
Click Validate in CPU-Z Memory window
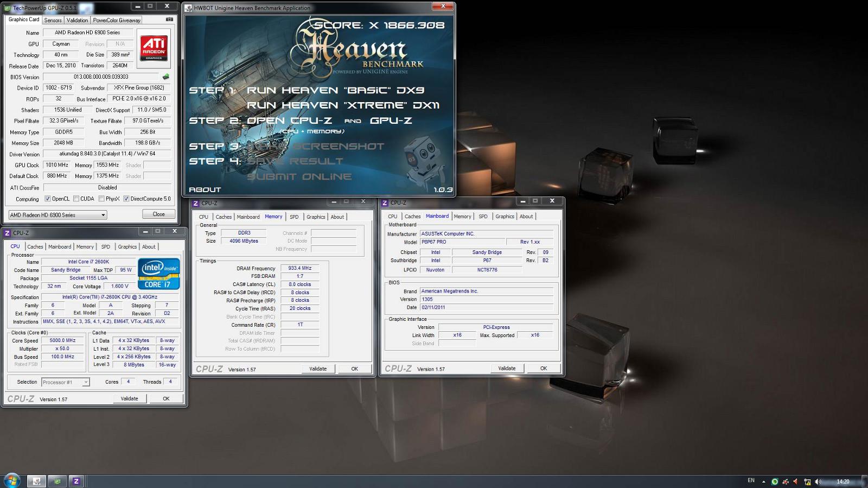pos(318,369)
